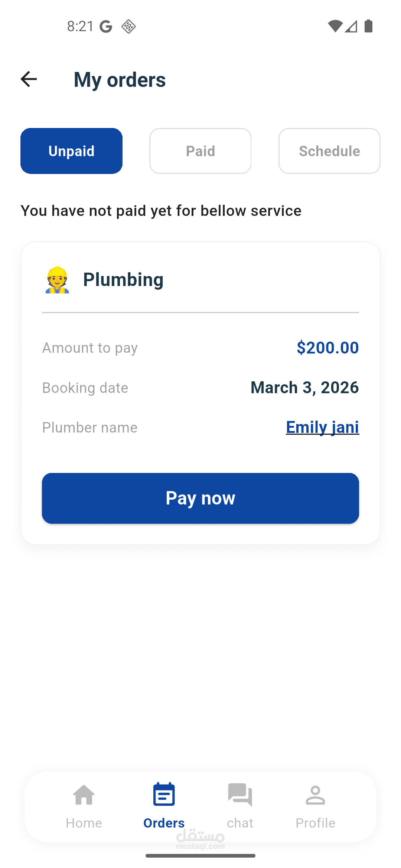Screen dimensions: 401x868
Task: Open the Schedule tab
Action: coord(329,151)
